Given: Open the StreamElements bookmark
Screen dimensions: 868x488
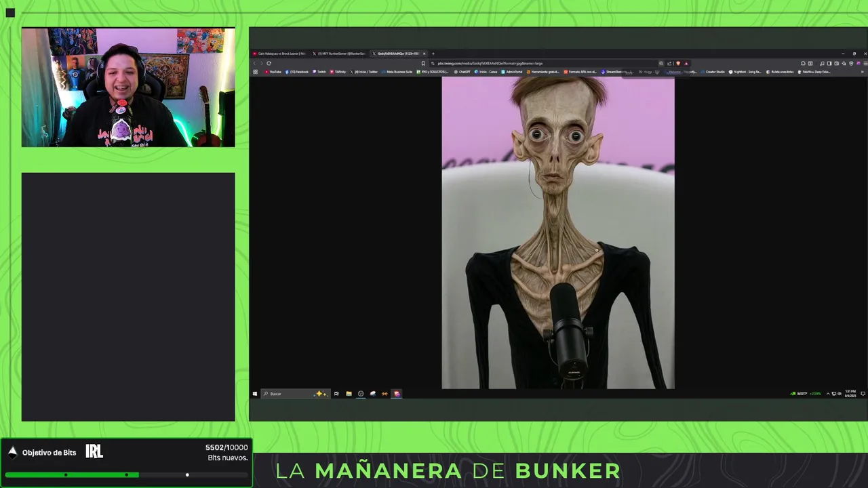Looking at the screenshot, I should click(615, 72).
